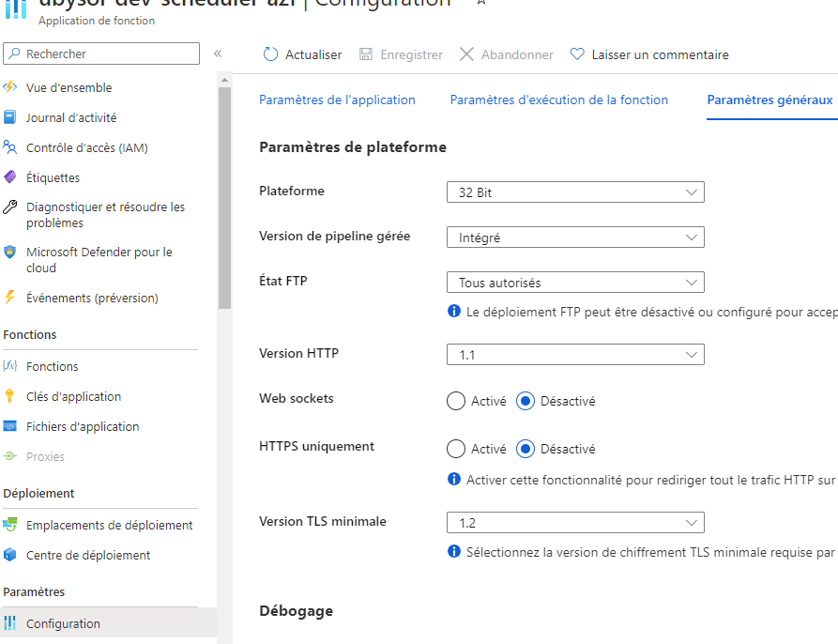Image resolution: width=838 pixels, height=644 pixels.
Task: Click the Centre de déploiement cube icon
Action: click(x=10, y=555)
